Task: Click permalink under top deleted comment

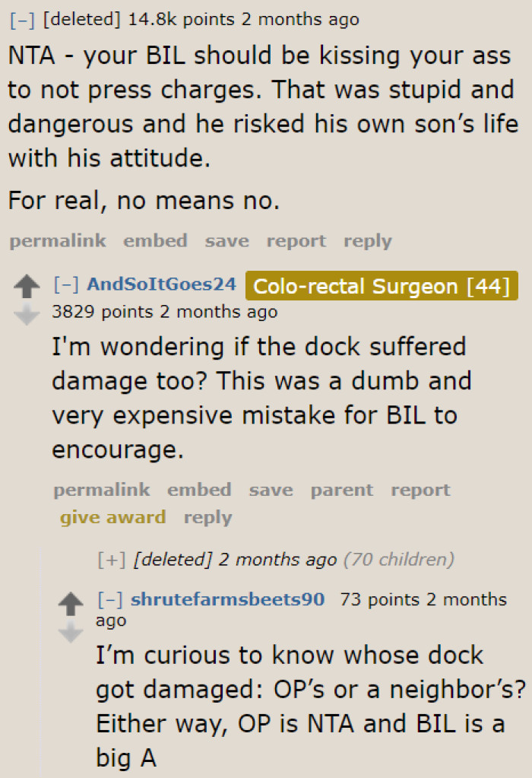Action: tap(57, 241)
